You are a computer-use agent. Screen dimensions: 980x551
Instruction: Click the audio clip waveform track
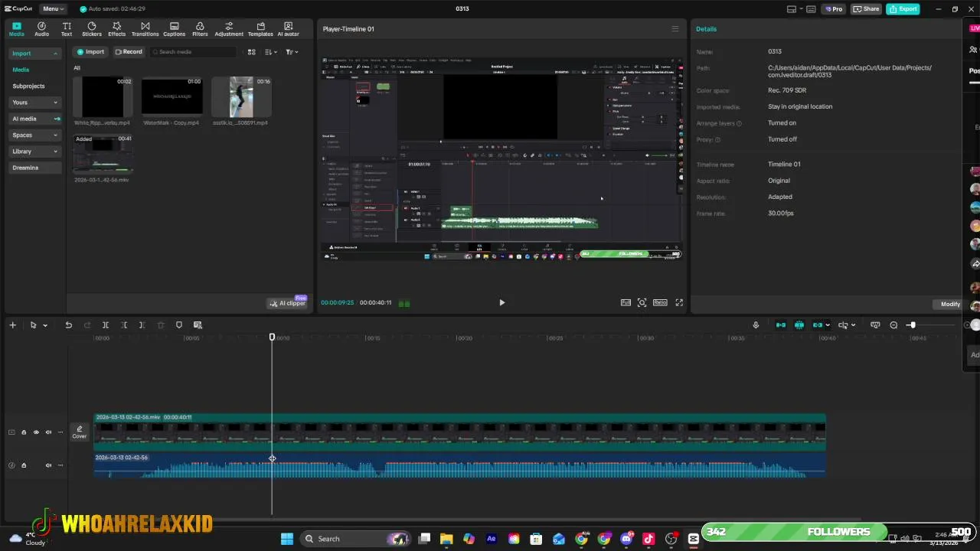pyautogui.click(x=459, y=465)
